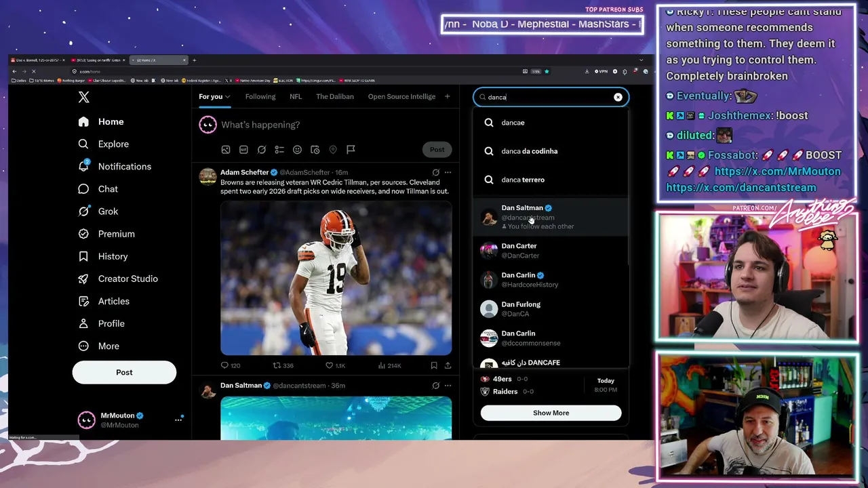
Task: Open account menu dots beside MrMouton
Action: pyautogui.click(x=178, y=420)
